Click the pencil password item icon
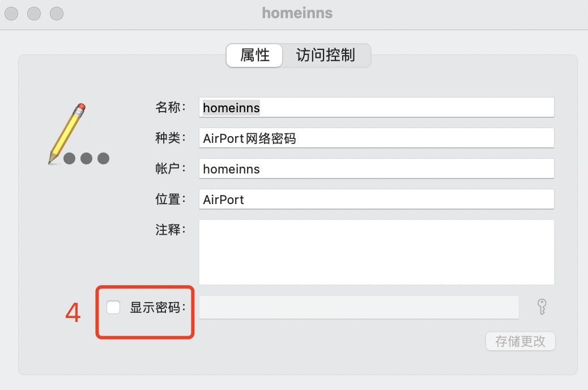 pos(78,135)
